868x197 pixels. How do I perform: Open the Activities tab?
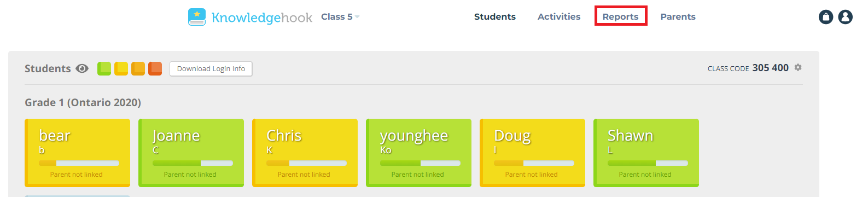558,16
